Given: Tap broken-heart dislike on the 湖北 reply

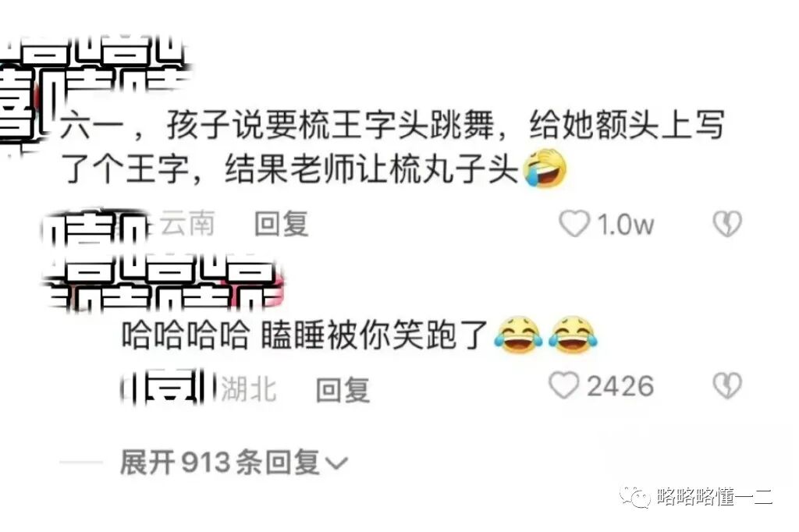Looking at the screenshot, I should point(727,385).
